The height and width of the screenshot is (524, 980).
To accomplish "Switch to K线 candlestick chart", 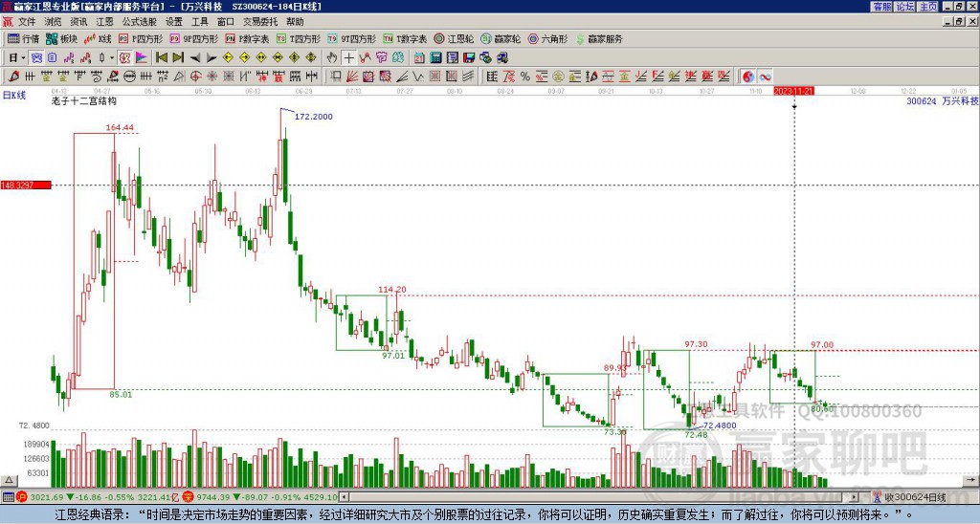I will pyautogui.click(x=99, y=38).
